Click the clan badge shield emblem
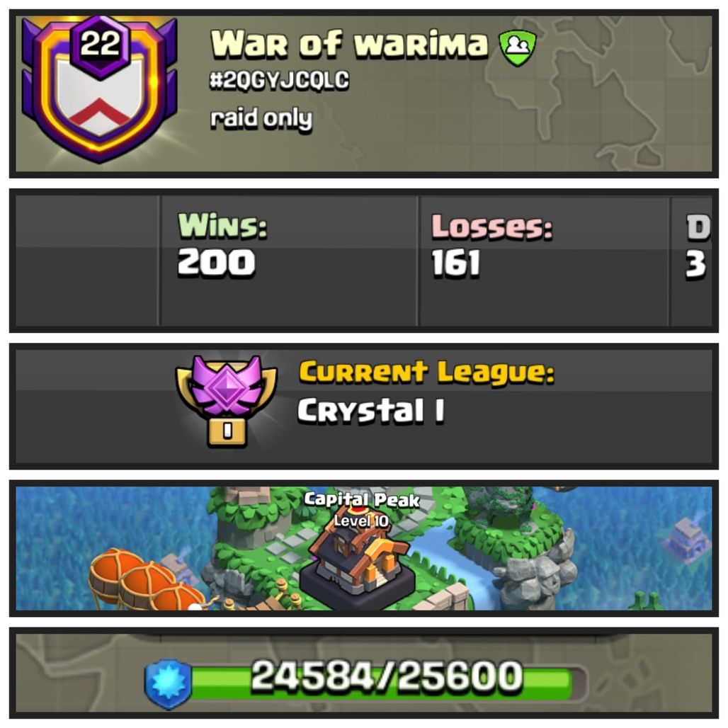This screenshot has height=728, width=728. 99,90
